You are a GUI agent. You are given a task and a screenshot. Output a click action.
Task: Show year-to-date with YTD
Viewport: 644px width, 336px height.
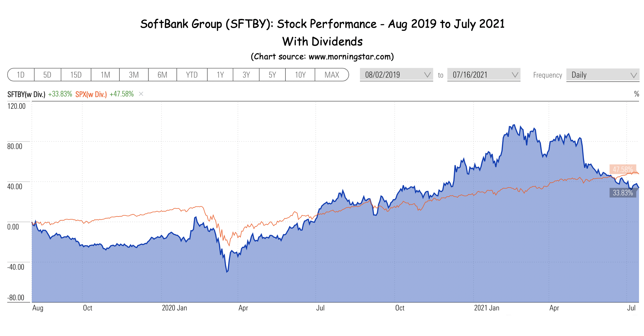[x=192, y=75]
